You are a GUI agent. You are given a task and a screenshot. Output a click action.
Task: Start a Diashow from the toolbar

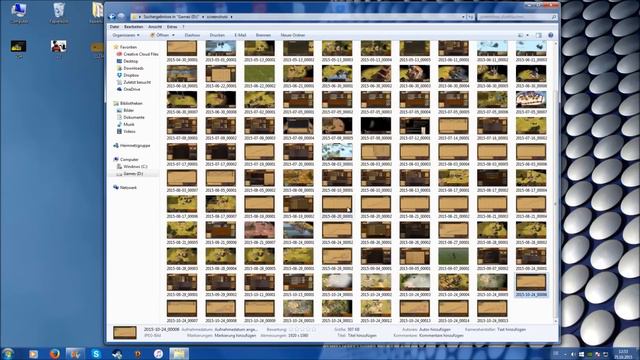[192, 35]
